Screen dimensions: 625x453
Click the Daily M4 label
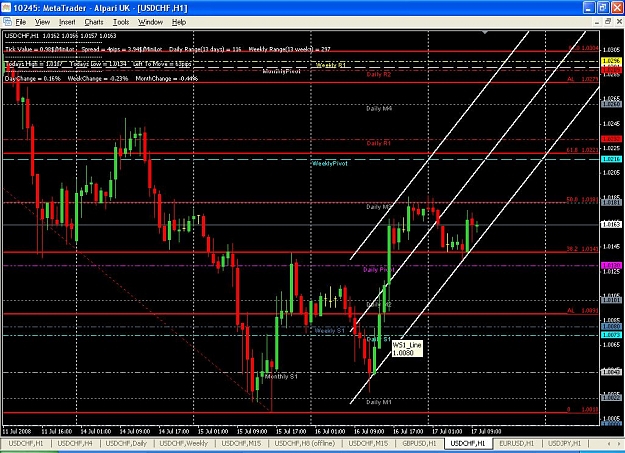(379, 108)
